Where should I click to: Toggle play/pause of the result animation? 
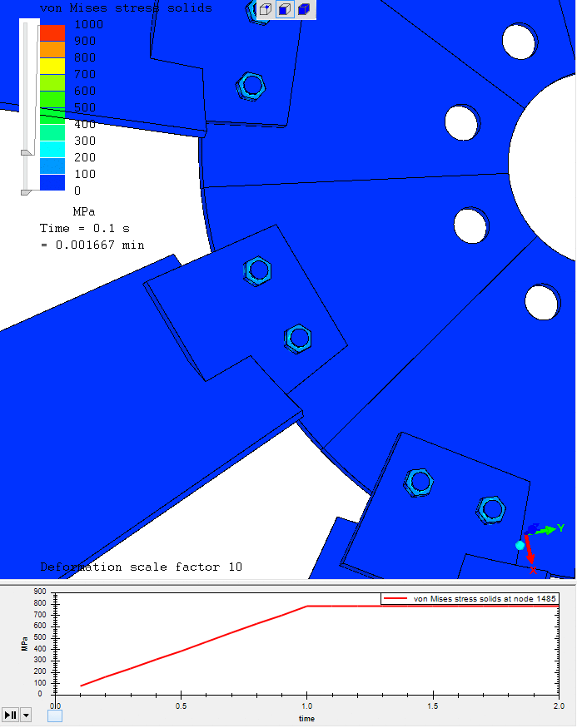pyautogui.click(x=10, y=715)
